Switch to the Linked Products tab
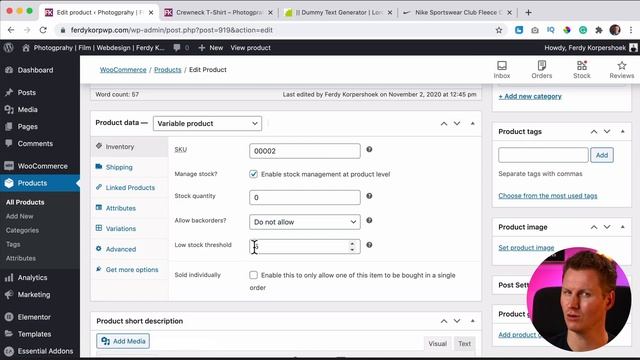Viewport: 640px width, 360px height. pos(129,187)
